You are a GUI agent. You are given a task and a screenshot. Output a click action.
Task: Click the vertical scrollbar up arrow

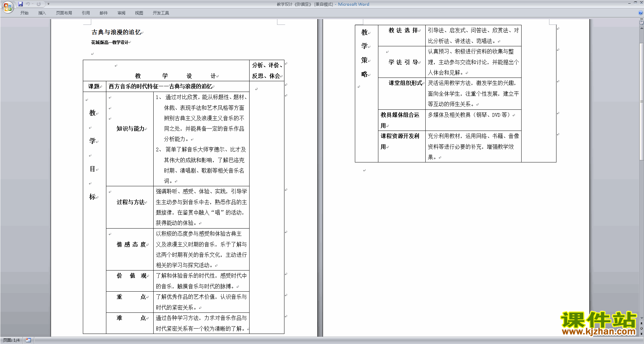(642, 28)
